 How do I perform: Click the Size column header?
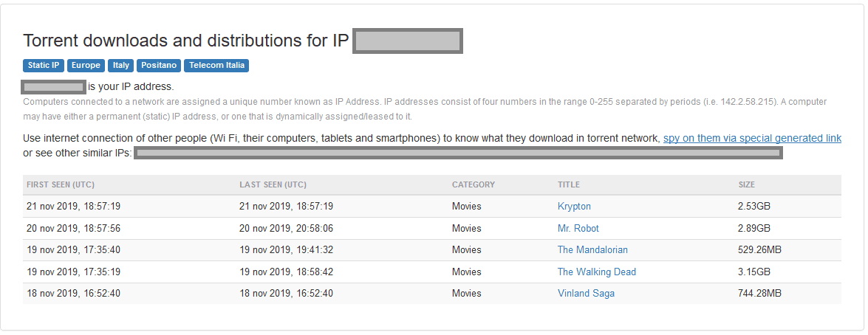[746, 184]
